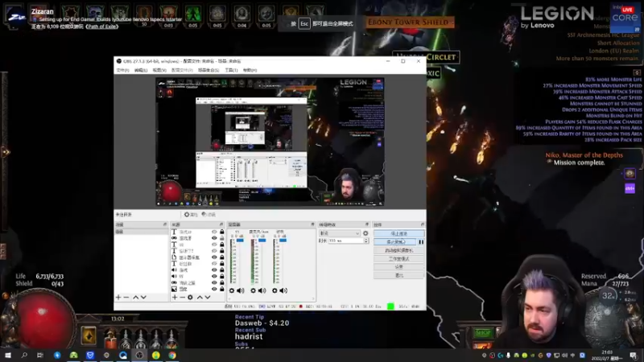Screen dimensions: 644x362
Task: Select the scene entry in Scenes list
Action: 141,232
